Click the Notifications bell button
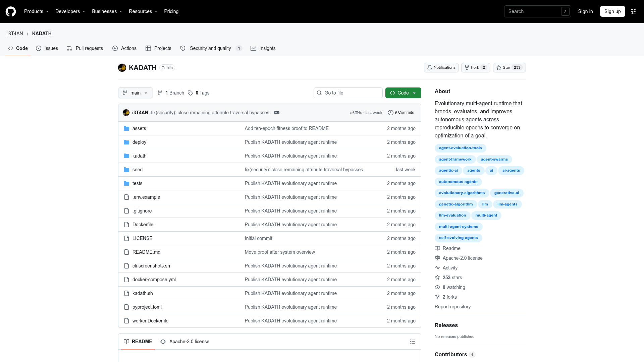This screenshot has width=644, height=362. pyautogui.click(x=441, y=68)
